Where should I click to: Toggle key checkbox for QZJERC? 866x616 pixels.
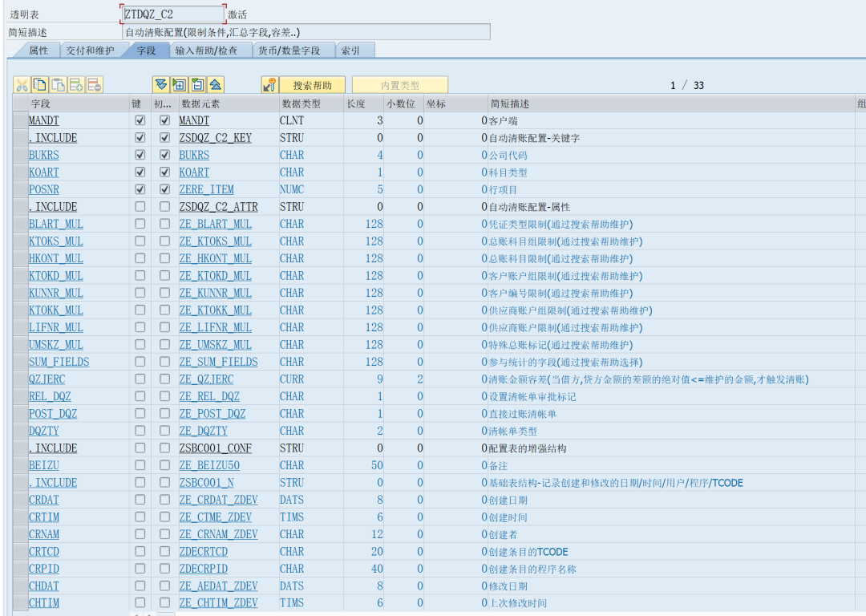140,379
